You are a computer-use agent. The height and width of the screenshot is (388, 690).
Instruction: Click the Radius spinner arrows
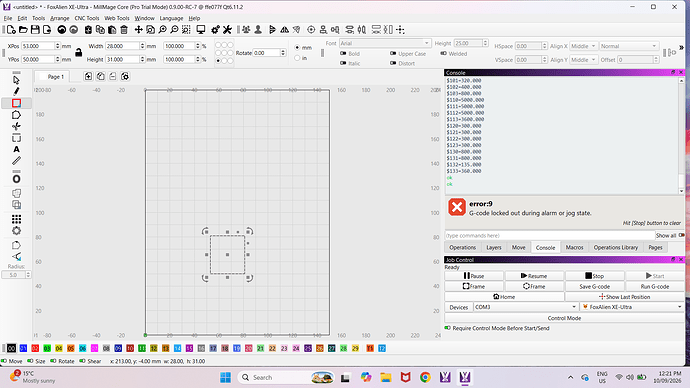(28, 275)
